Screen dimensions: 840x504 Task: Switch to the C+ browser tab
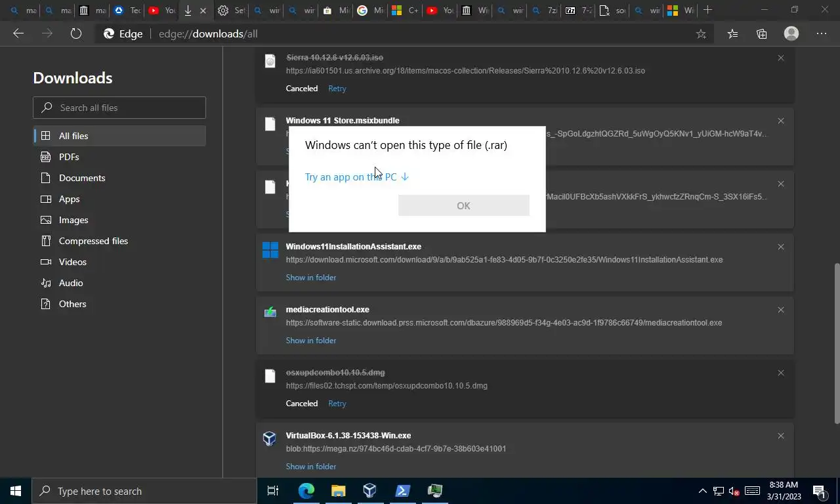point(404,10)
